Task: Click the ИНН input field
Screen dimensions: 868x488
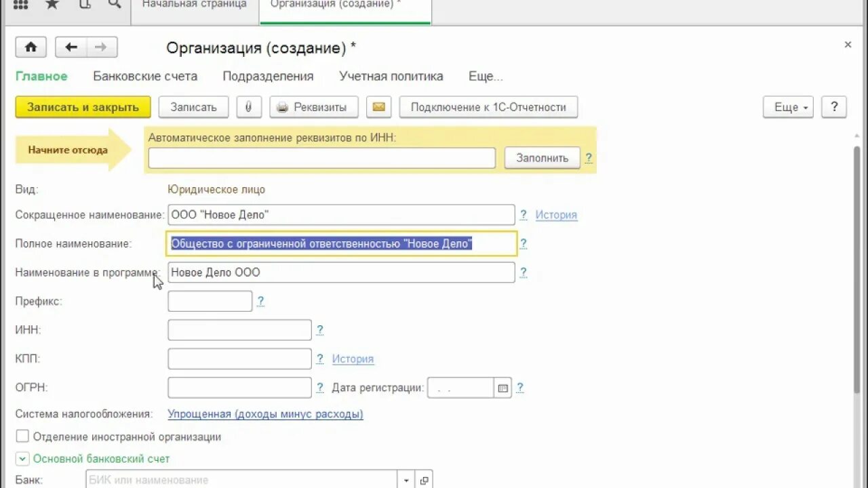Action: click(239, 330)
